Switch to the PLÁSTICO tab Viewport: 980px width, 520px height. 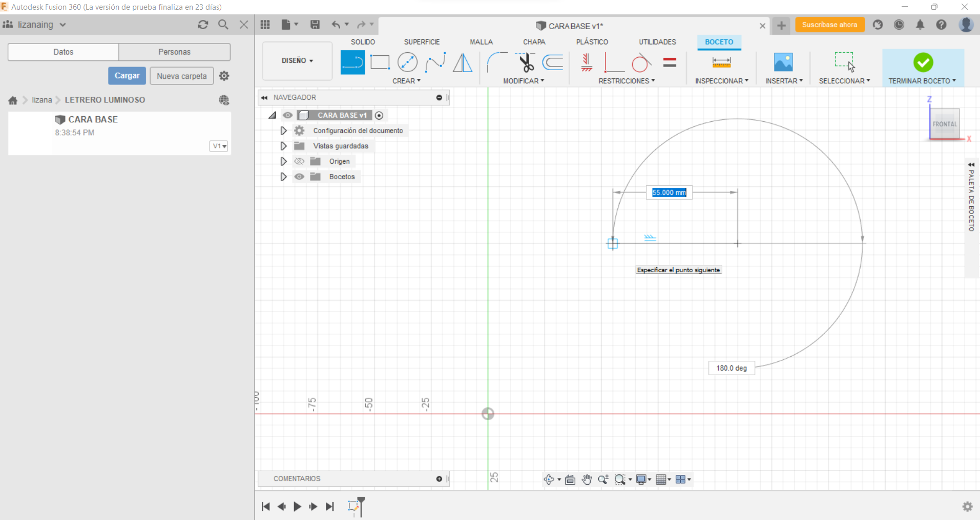tap(592, 42)
